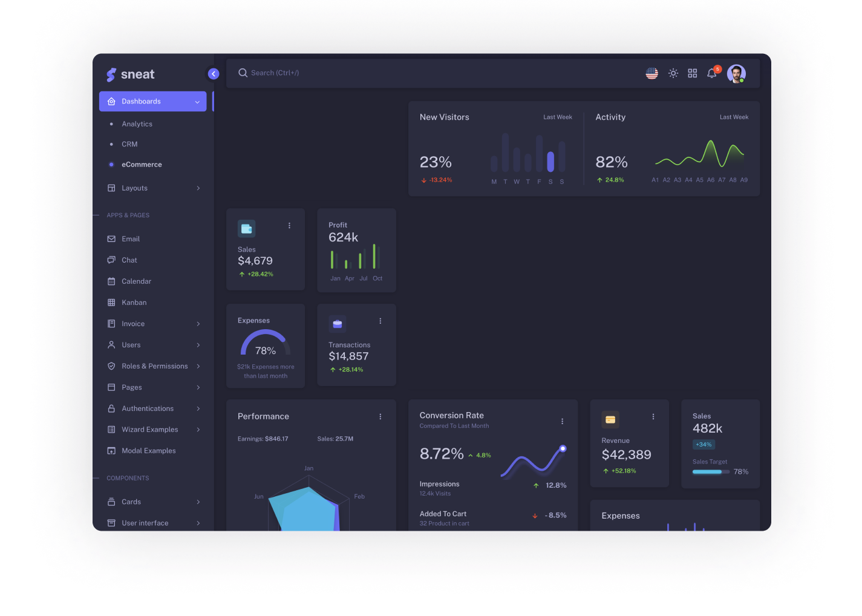Open the Email app from the sidebar
862x616 pixels.
131,238
